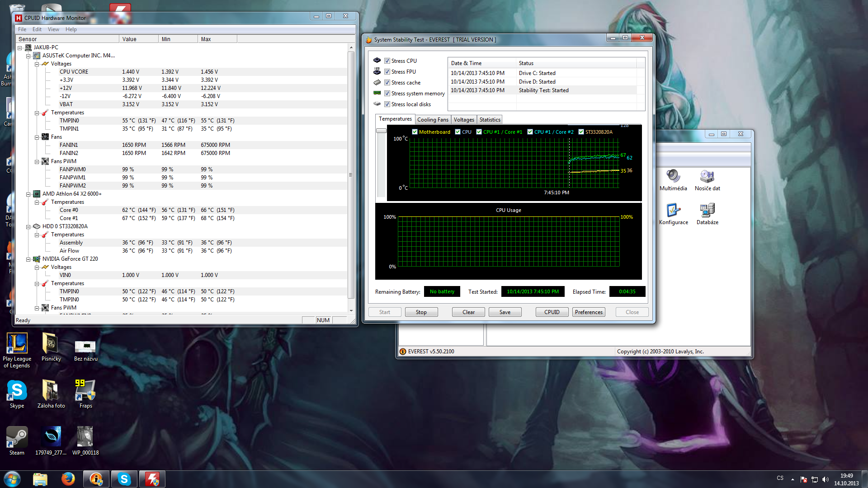Open Preferences in stability test

click(x=589, y=312)
